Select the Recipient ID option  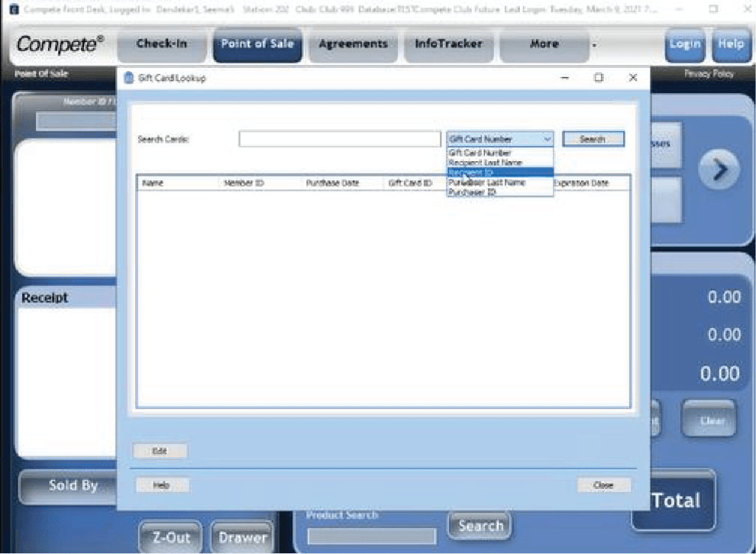[x=500, y=172]
